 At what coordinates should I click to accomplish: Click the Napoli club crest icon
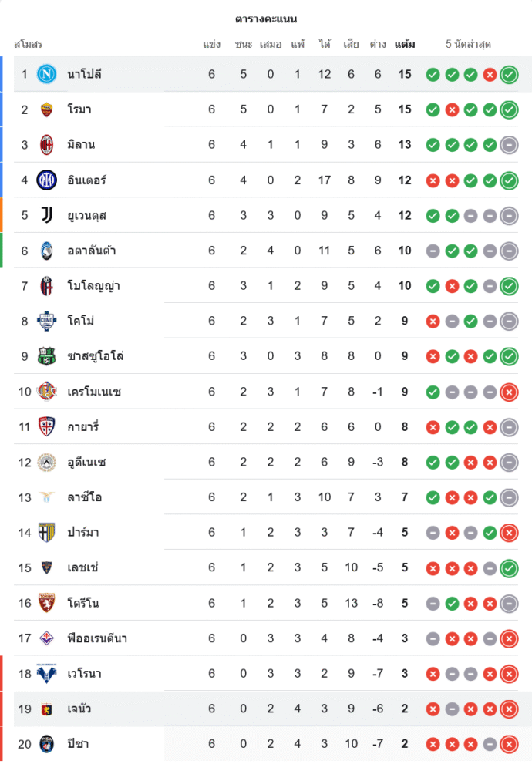47,74
